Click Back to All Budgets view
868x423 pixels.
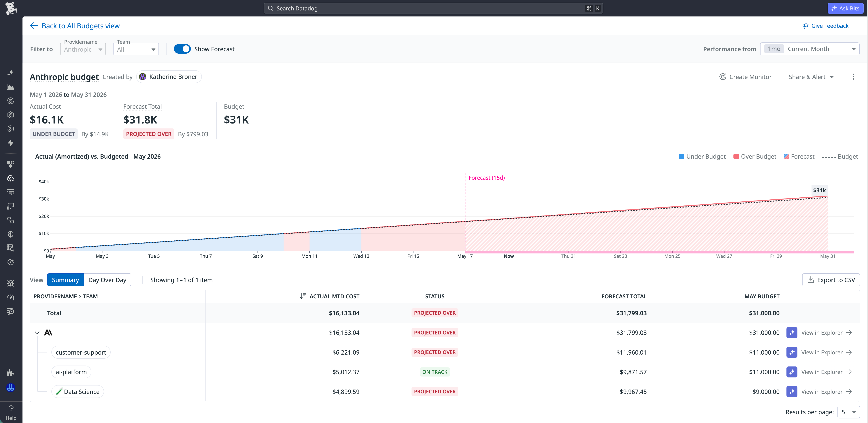[75, 26]
